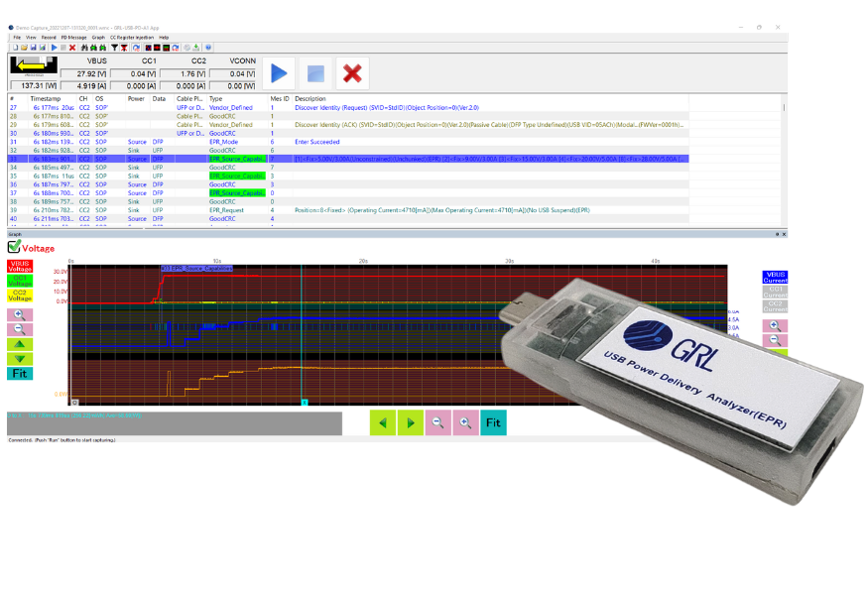
Task: Click the large red X clear button
Action: pyautogui.click(x=351, y=73)
